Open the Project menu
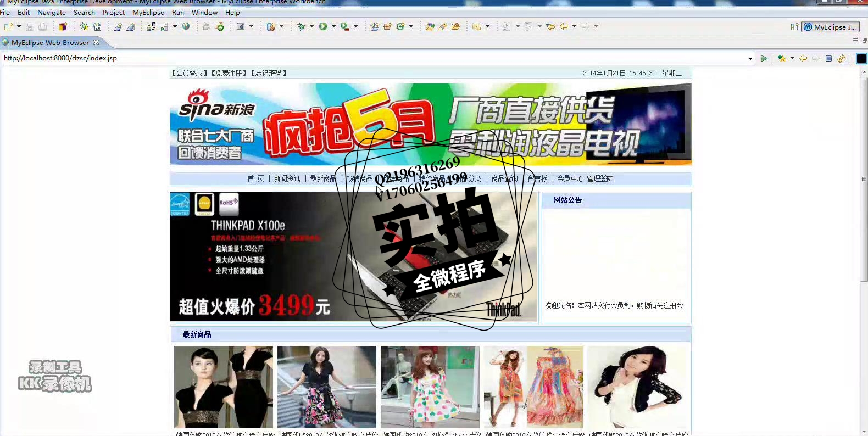Image resolution: width=868 pixels, height=436 pixels. pos(114,12)
